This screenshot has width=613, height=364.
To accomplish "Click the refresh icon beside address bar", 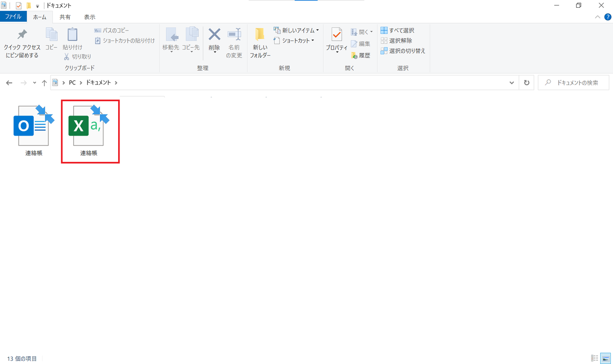I will tap(527, 83).
